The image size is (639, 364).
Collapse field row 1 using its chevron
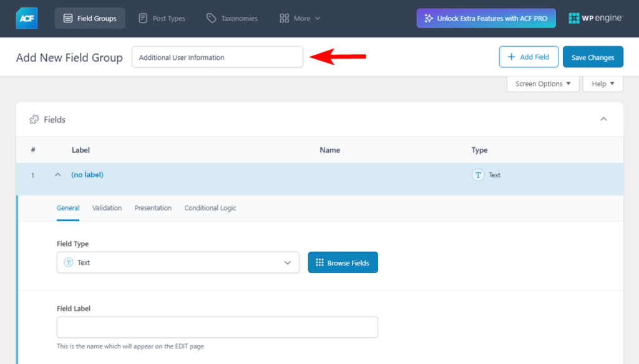click(57, 175)
